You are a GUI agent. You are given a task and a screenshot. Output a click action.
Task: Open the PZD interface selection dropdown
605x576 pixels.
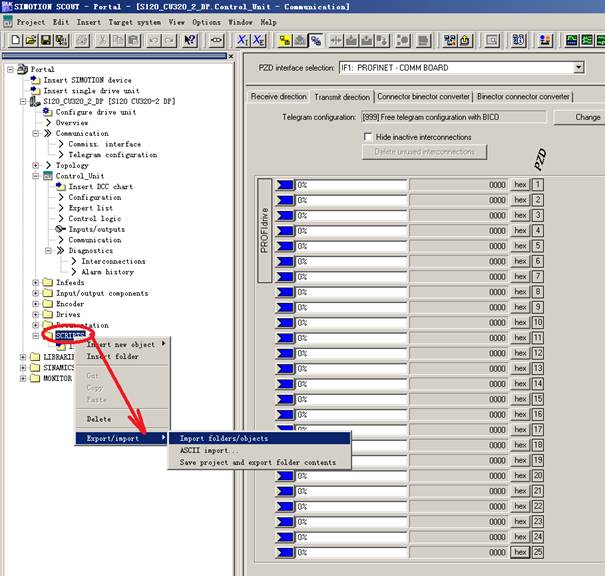pyautogui.click(x=578, y=68)
